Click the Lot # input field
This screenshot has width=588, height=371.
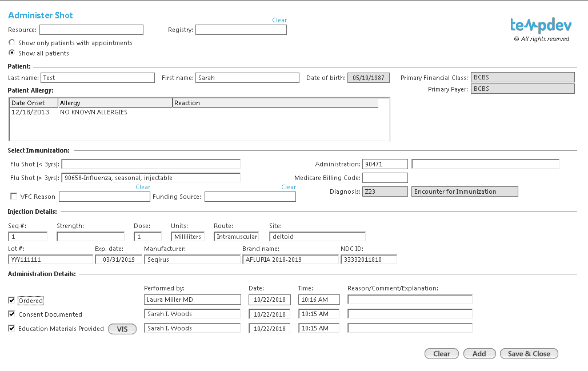pyautogui.click(x=50, y=259)
